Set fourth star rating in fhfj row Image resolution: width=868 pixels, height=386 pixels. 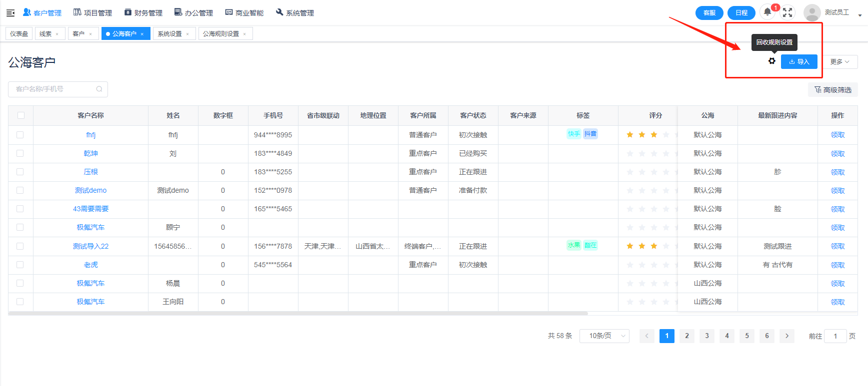point(665,135)
